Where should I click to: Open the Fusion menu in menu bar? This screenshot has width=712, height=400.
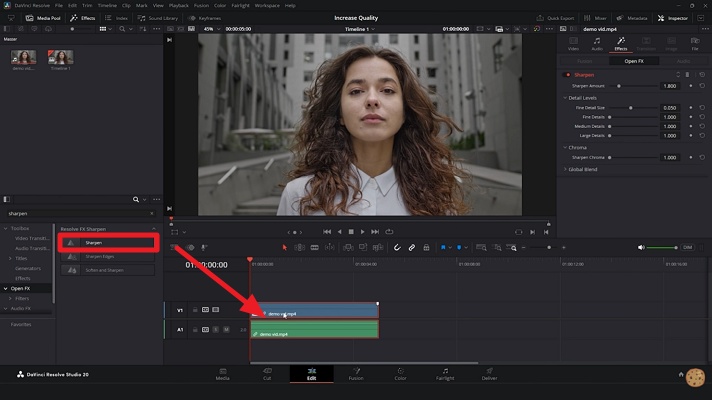[x=201, y=5]
